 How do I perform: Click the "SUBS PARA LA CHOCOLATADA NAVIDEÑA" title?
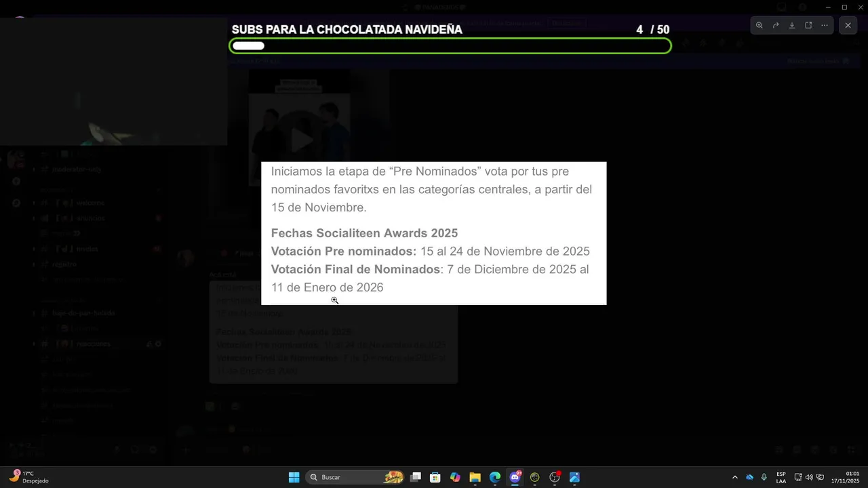click(347, 30)
